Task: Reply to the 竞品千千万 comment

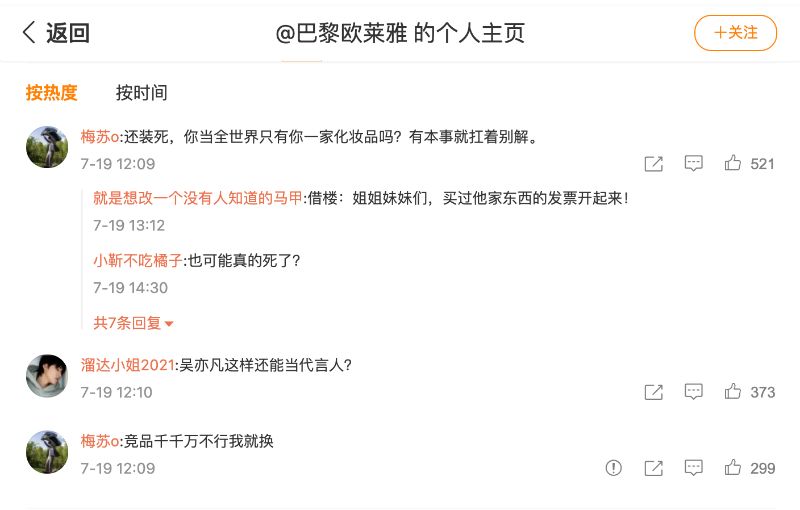Action: click(x=693, y=468)
